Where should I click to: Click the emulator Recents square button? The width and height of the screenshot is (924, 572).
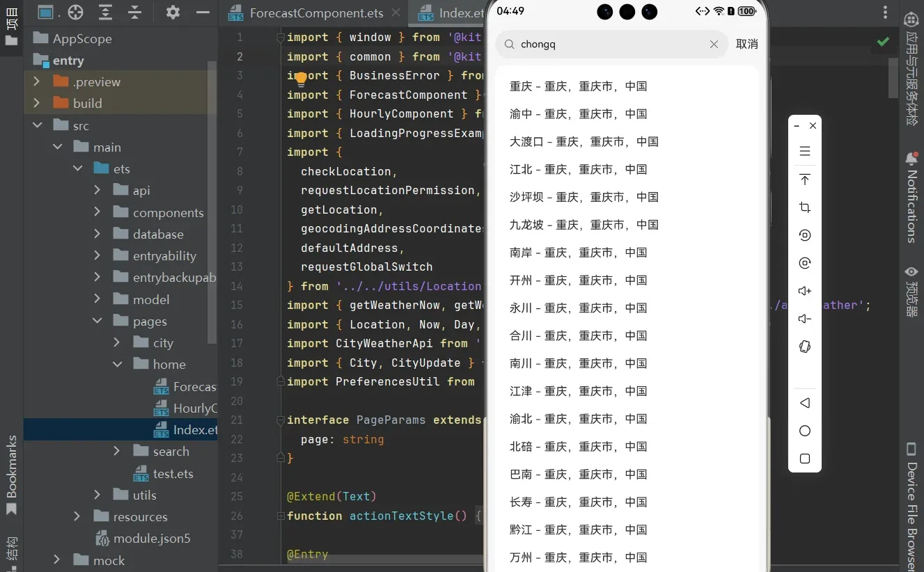click(805, 459)
